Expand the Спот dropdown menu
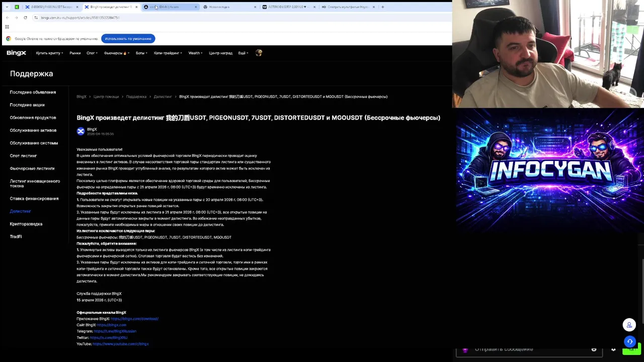Screen dimensions: 644x362 pyautogui.click(x=92, y=53)
